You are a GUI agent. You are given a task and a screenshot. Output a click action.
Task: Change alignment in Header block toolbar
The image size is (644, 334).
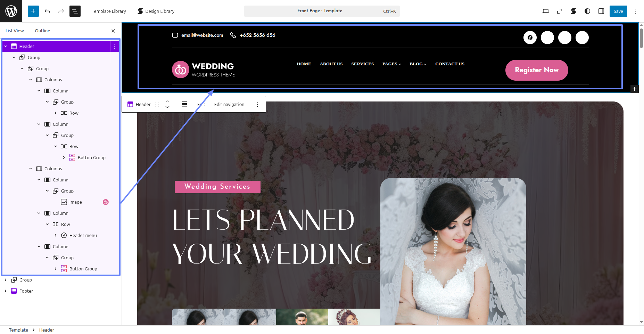pos(184,104)
